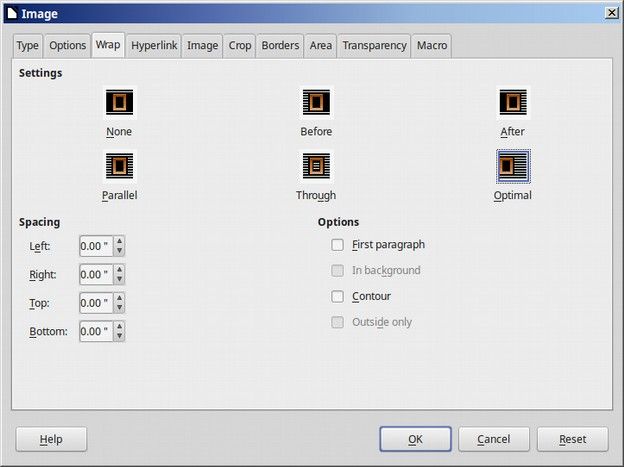
Task: Open the Options tab
Action: click(68, 46)
